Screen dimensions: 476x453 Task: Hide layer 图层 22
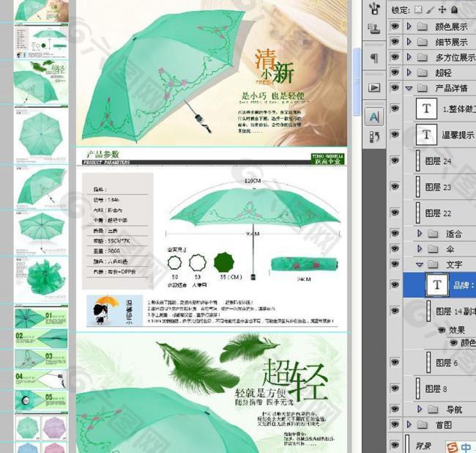[x=395, y=212]
